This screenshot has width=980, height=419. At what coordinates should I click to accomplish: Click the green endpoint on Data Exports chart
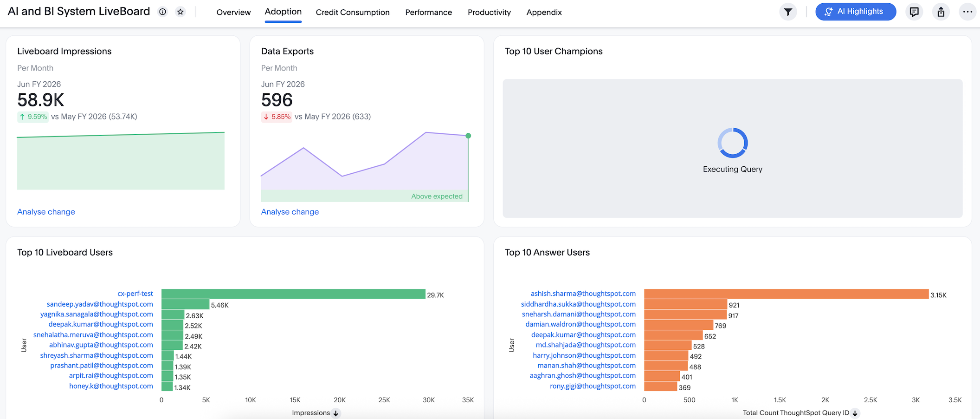(x=468, y=136)
